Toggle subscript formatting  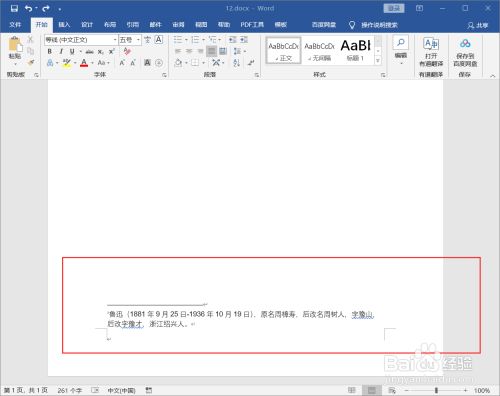coord(100,52)
